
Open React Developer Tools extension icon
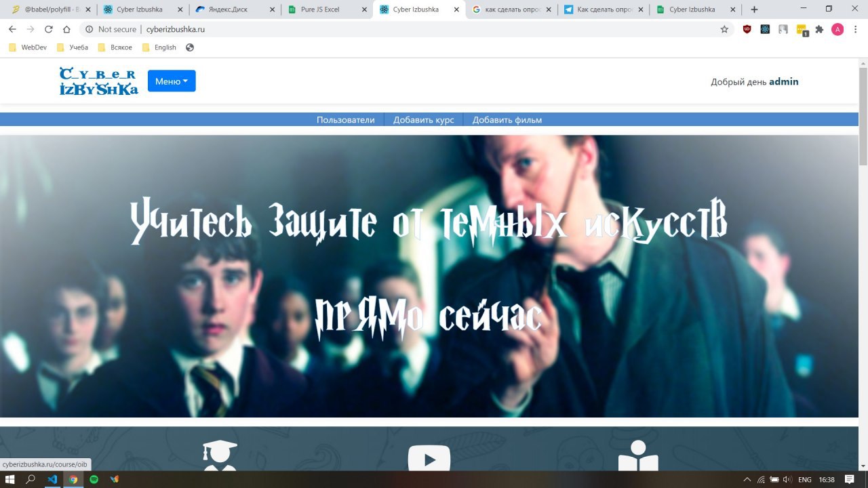765,29
